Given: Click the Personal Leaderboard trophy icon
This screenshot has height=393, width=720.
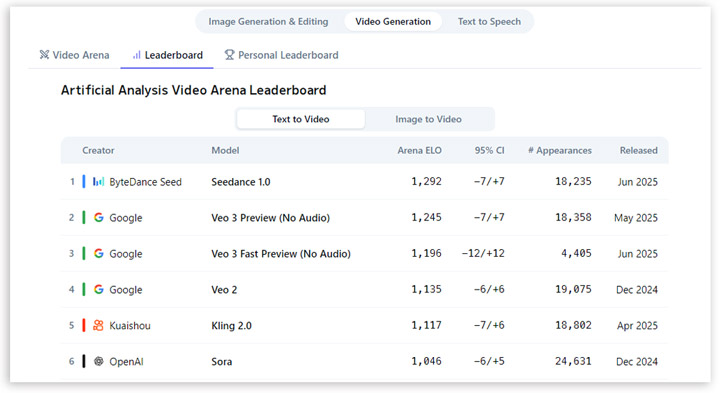Looking at the screenshot, I should coord(229,55).
